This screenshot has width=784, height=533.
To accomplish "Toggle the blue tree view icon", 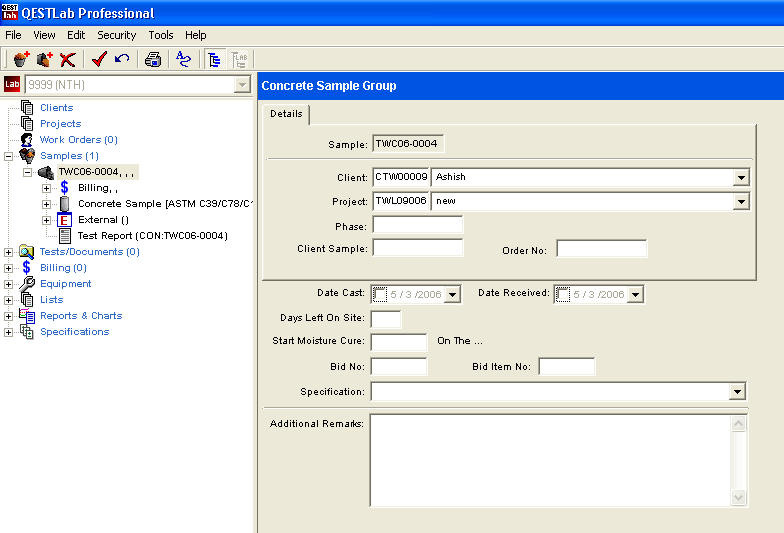I will 214,60.
